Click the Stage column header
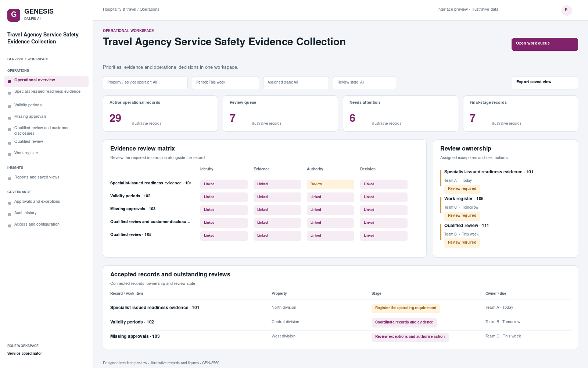Image resolution: width=588 pixels, height=368 pixels. [x=376, y=294]
